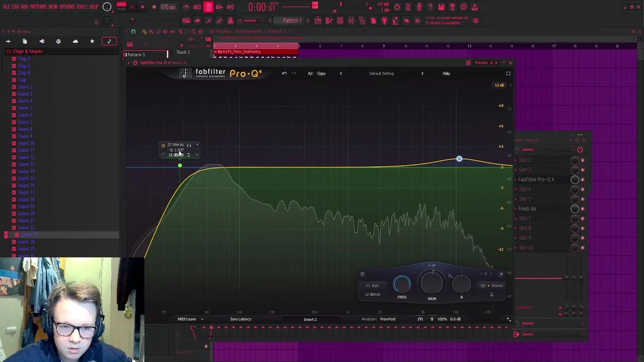Click the browser music note sounds tab

[x=109, y=41]
